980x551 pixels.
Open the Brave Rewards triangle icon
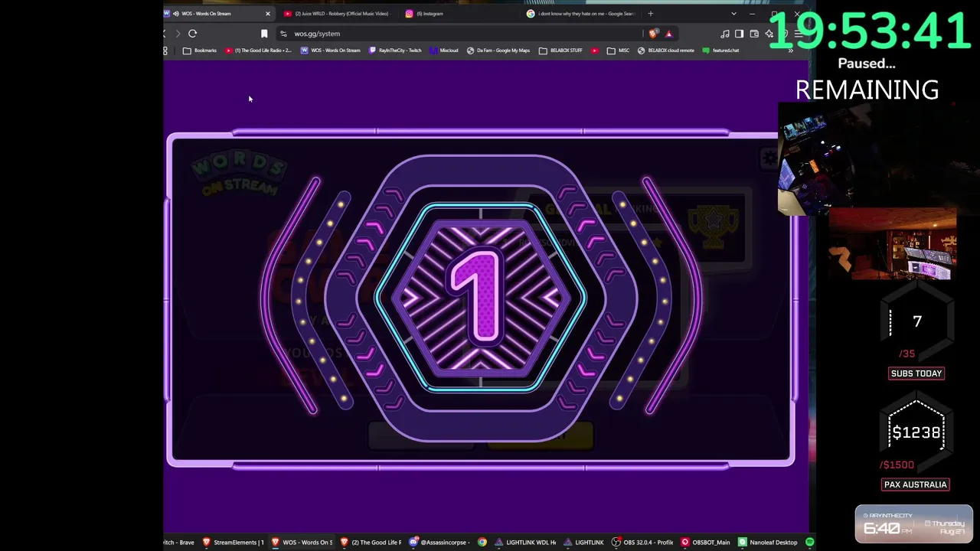[668, 34]
